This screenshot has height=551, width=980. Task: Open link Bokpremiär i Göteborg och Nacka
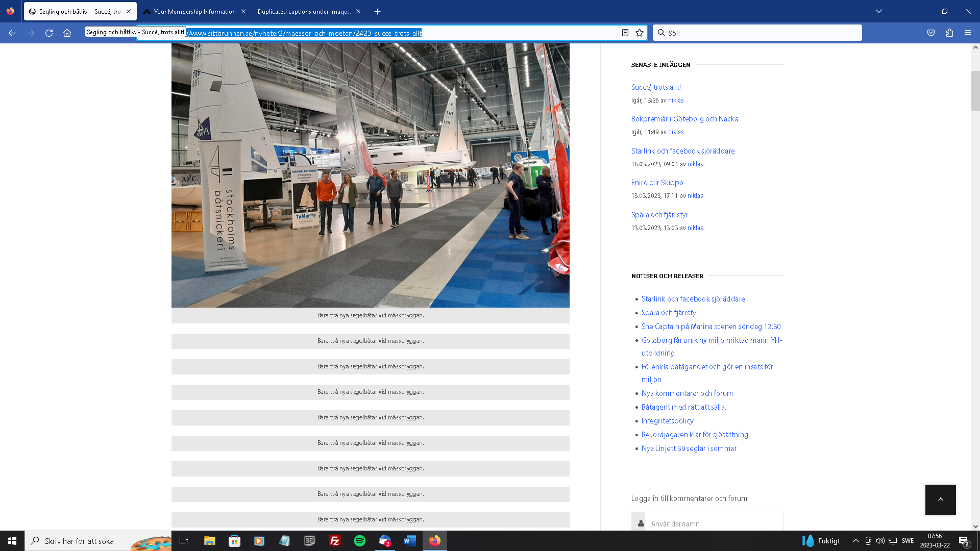coord(684,119)
